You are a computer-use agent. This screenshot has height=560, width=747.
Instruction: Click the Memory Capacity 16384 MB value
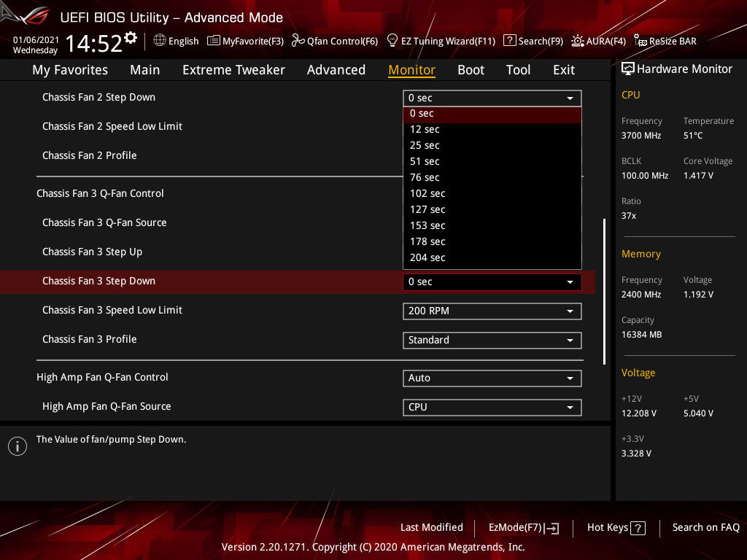click(641, 335)
